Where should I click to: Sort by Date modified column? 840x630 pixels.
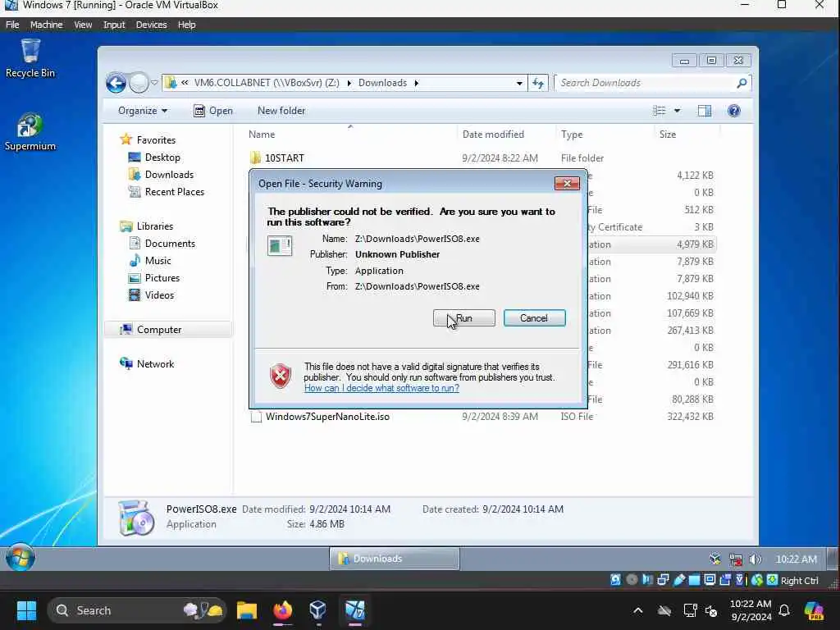[493, 135]
